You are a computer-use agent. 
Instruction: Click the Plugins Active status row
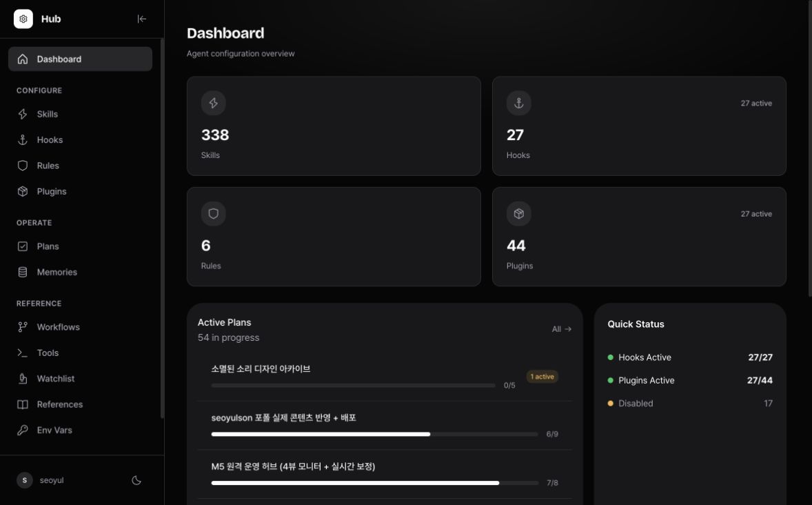(690, 380)
